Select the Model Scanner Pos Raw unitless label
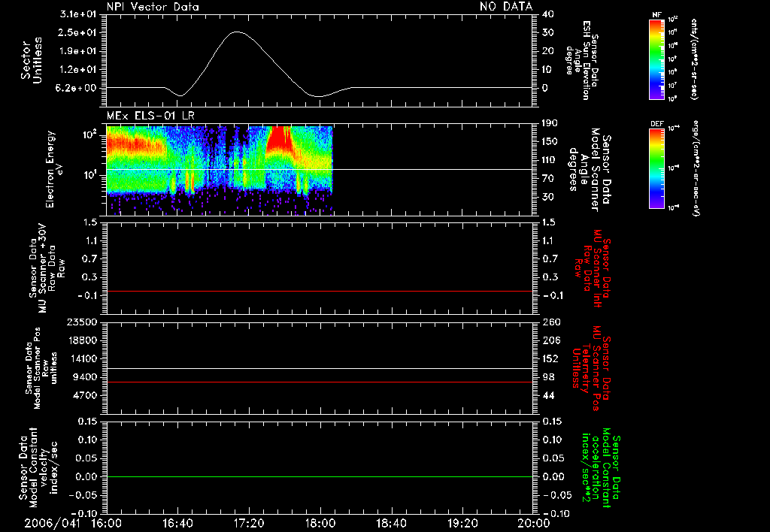 click(41, 368)
